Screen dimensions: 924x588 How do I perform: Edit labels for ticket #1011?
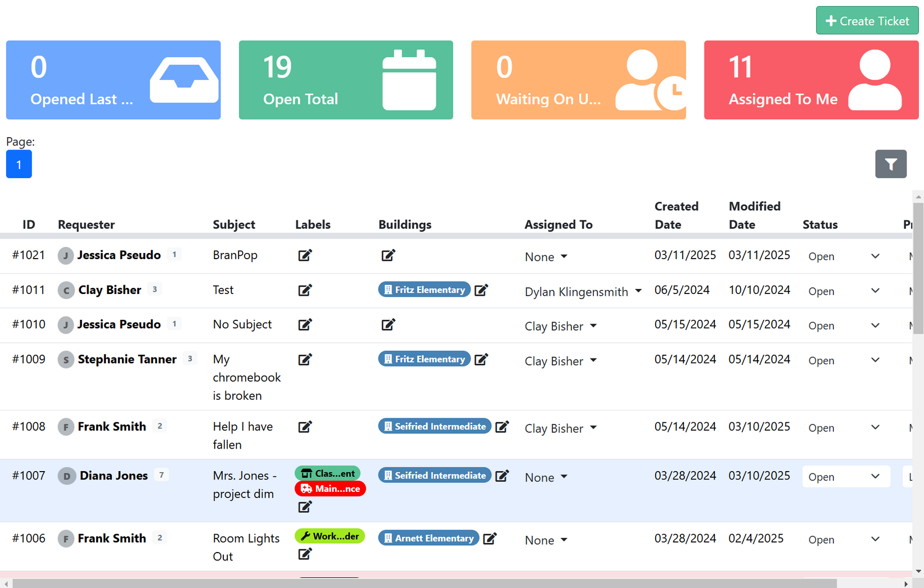(x=305, y=290)
